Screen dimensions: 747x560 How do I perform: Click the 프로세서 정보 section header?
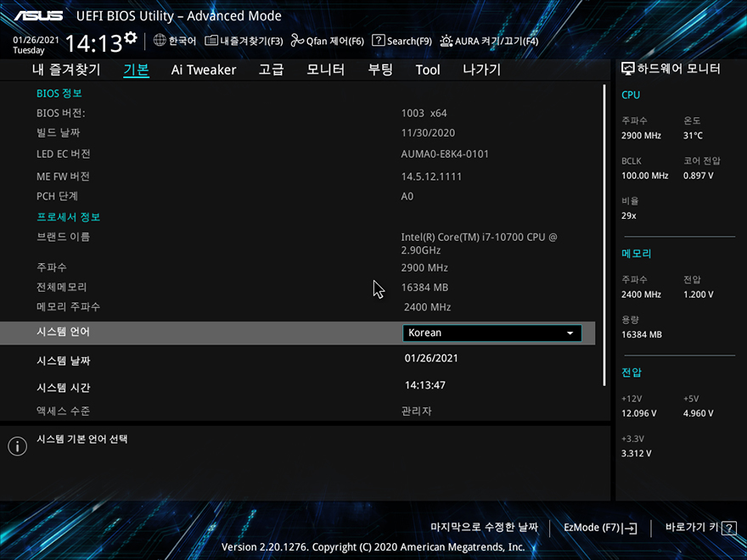[x=68, y=217]
